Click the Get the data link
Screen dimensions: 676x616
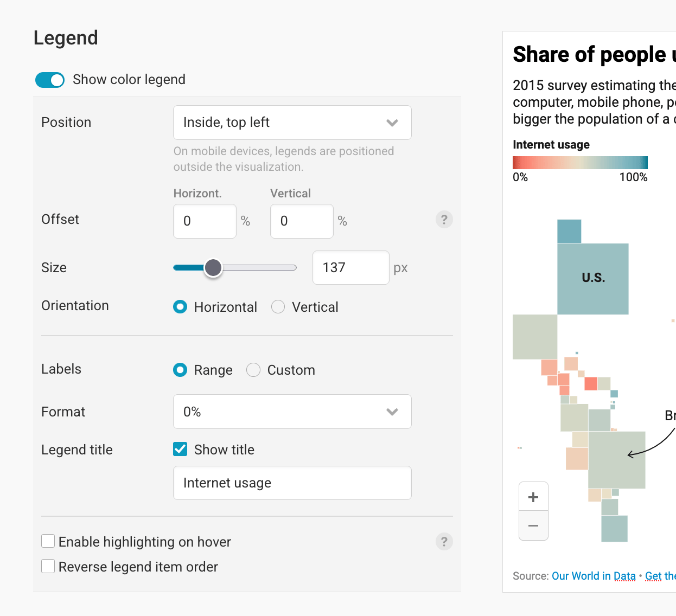(660, 576)
